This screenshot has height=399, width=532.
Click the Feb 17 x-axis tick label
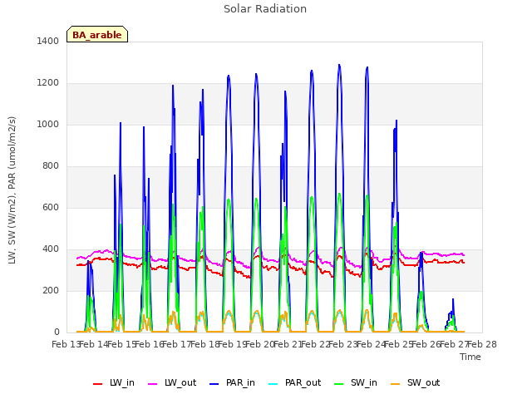coord(176,345)
